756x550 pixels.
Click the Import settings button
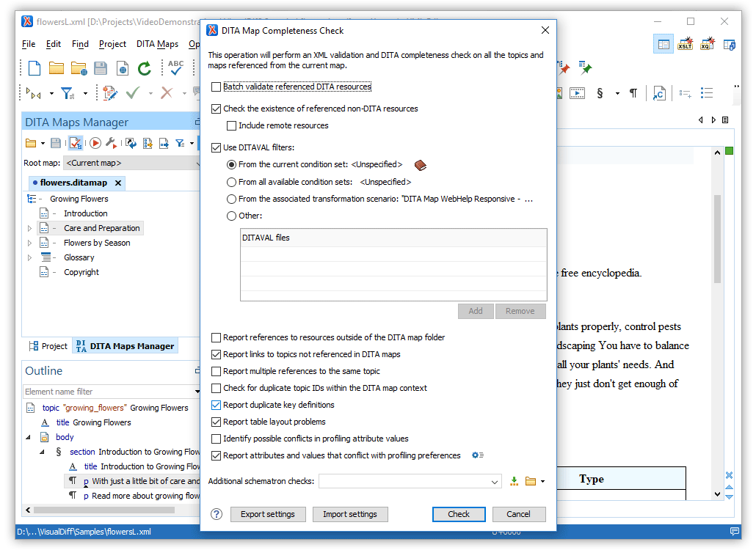pos(350,514)
